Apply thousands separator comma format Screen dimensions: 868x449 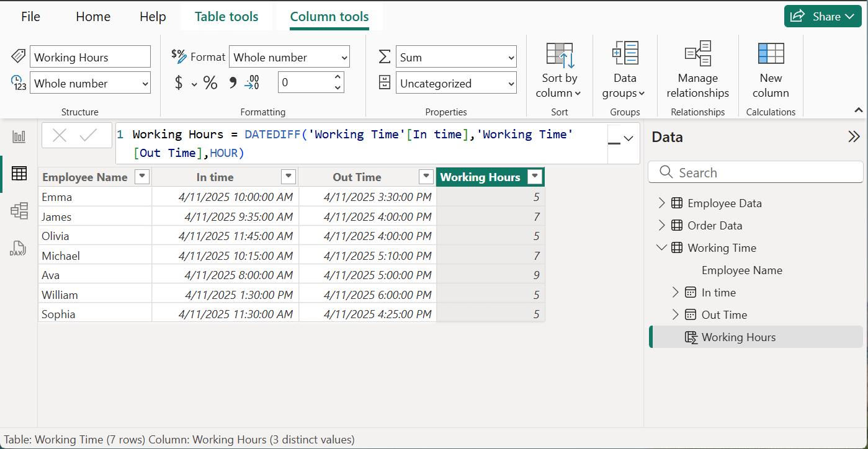[233, 83]
